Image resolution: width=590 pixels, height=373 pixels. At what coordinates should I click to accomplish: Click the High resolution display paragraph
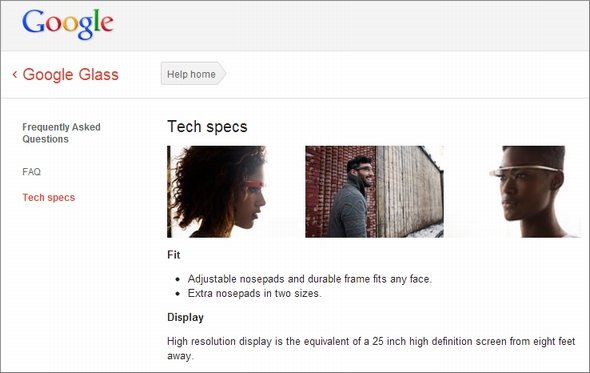pos(371,349)
